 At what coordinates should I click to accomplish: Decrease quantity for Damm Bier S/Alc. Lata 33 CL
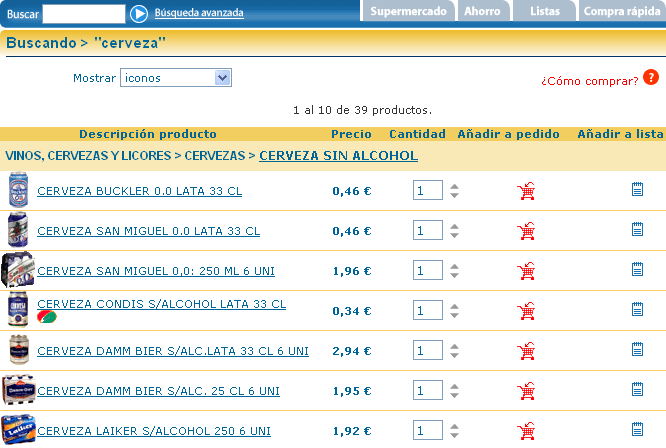point(455,356)
